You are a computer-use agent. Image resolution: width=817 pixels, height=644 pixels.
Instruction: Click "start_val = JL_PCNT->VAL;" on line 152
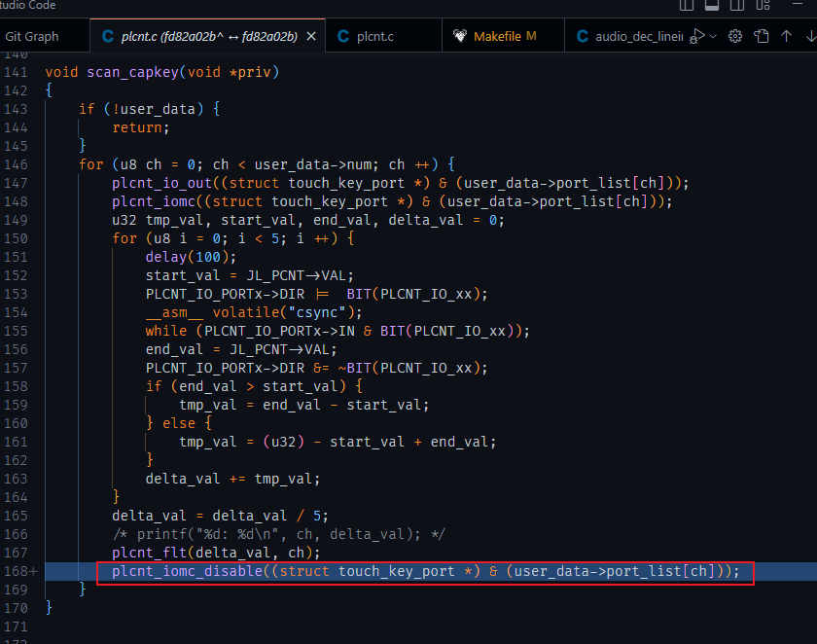(250, 275)
